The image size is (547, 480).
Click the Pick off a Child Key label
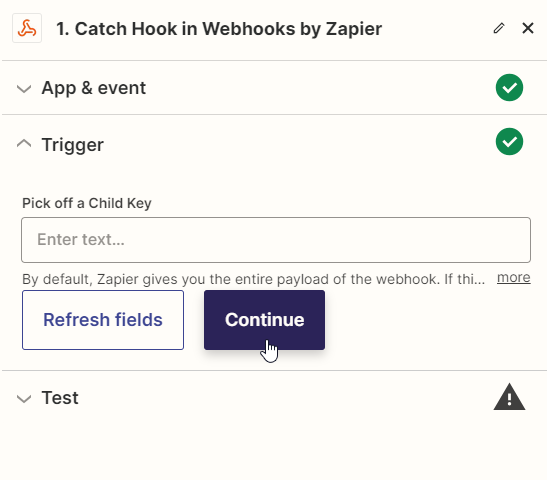87,203
